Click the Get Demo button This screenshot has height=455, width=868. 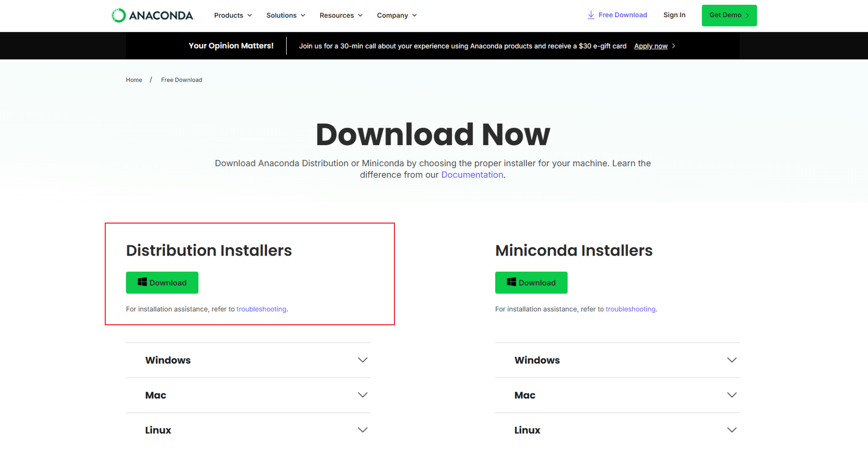[729, 15]
